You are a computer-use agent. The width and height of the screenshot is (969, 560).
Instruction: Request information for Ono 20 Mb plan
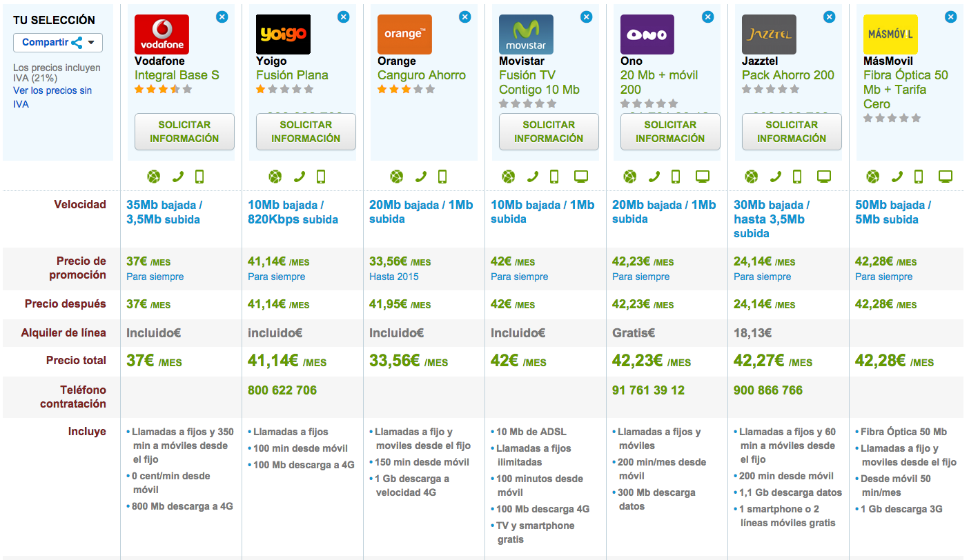point(670,132)
